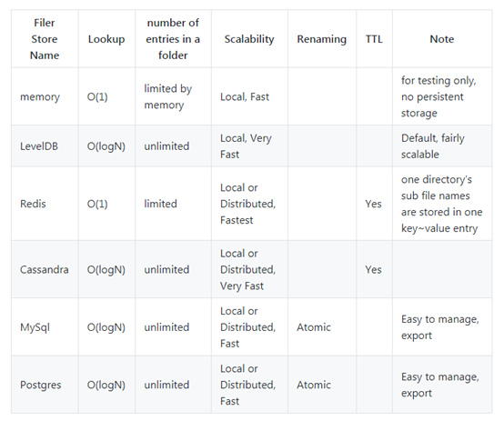Screen dimensions: 504x421
Task: Select the Atomic cell in MySql row
Action: coord(313,327)
